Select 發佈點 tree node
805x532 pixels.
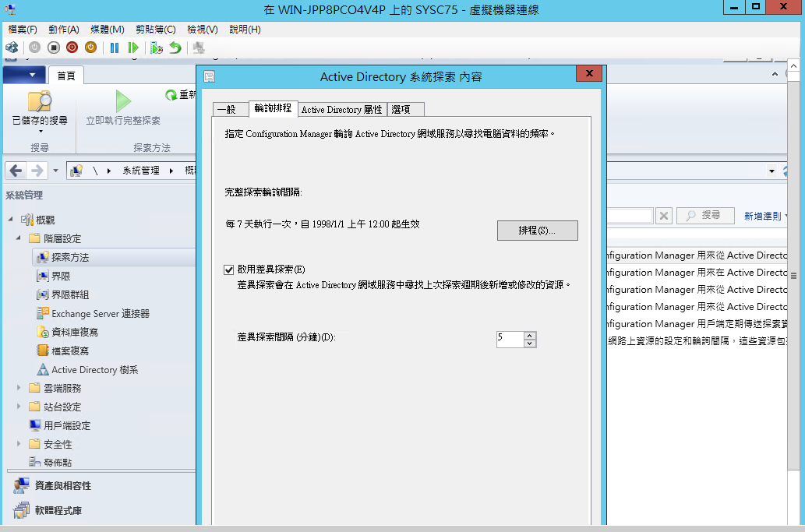point(58,462)
